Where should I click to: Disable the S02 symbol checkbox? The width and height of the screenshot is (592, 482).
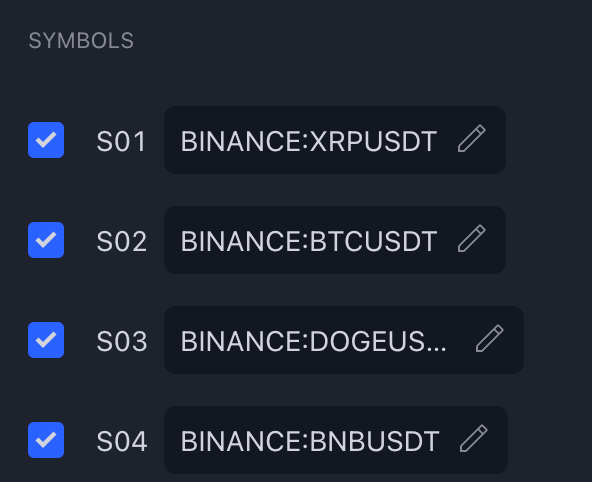tap(46, 240)
